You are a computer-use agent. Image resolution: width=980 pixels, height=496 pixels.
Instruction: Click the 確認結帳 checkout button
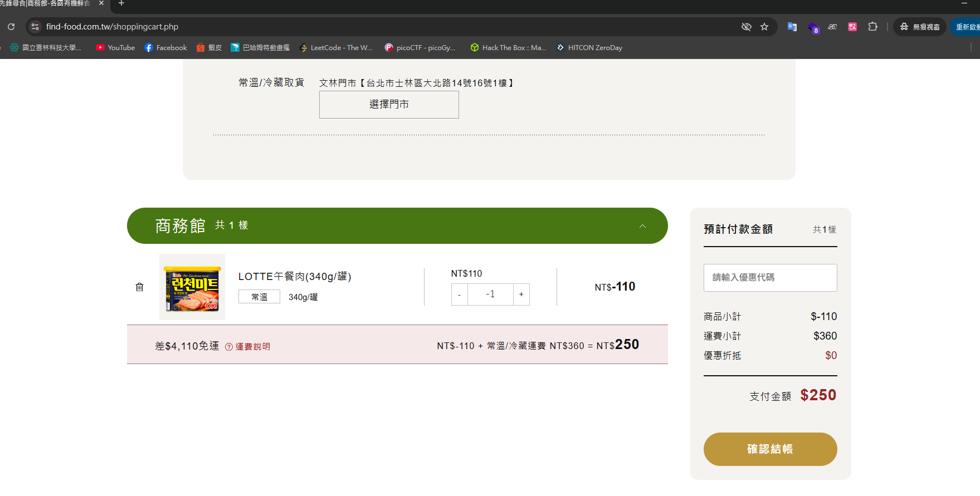pos(771,449)
